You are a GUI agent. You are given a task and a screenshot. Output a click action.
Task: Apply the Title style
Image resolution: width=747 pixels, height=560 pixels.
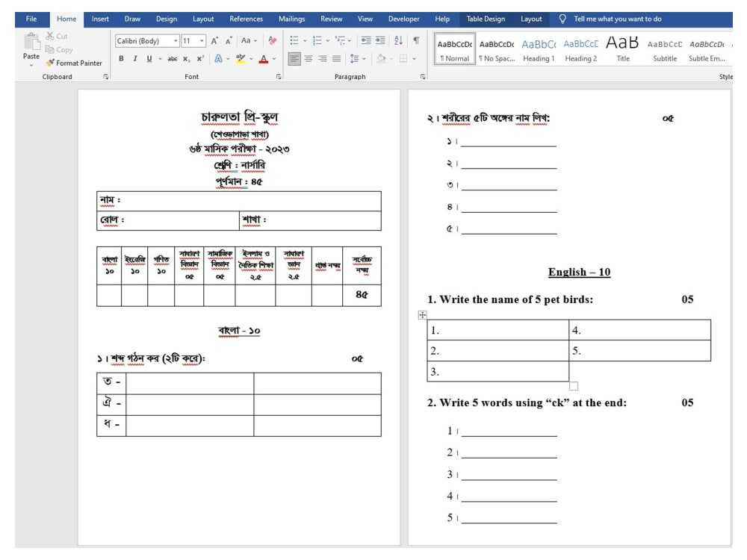point(623,49)
